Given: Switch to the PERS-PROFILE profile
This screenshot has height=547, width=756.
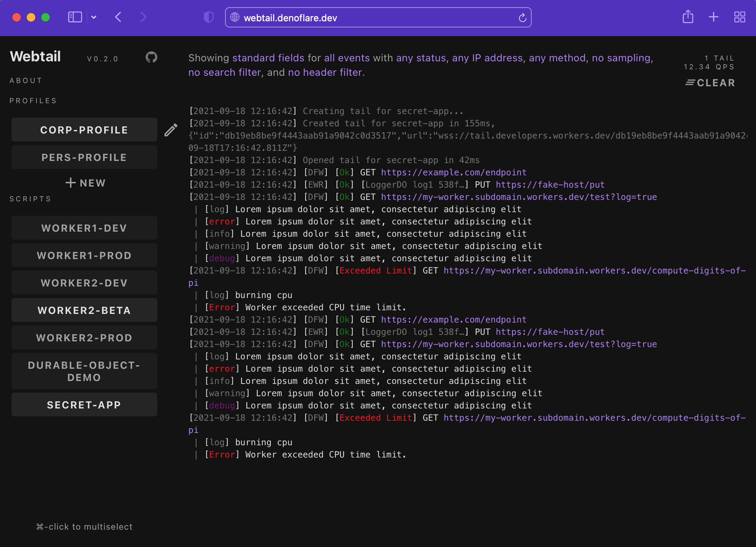Looking at the screenshot, I should pyautogui.click(x=84, y=157).
